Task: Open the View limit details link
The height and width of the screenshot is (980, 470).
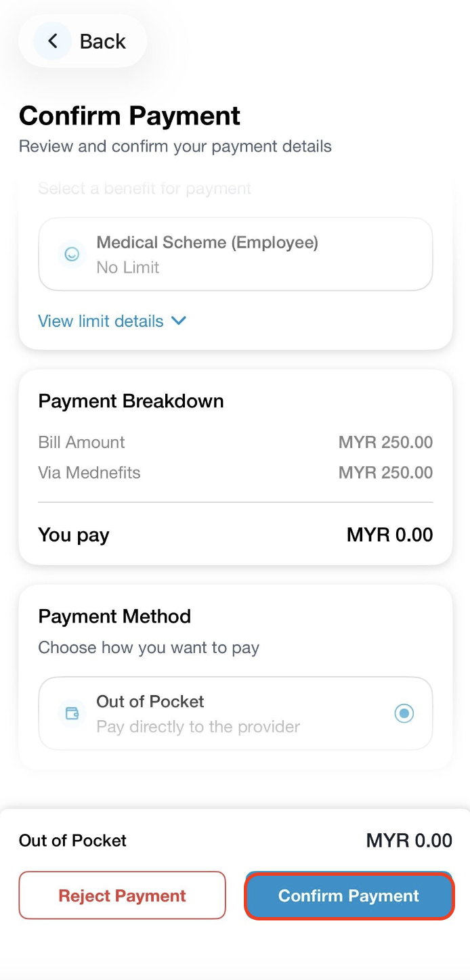Action: (x=101, y=321)
